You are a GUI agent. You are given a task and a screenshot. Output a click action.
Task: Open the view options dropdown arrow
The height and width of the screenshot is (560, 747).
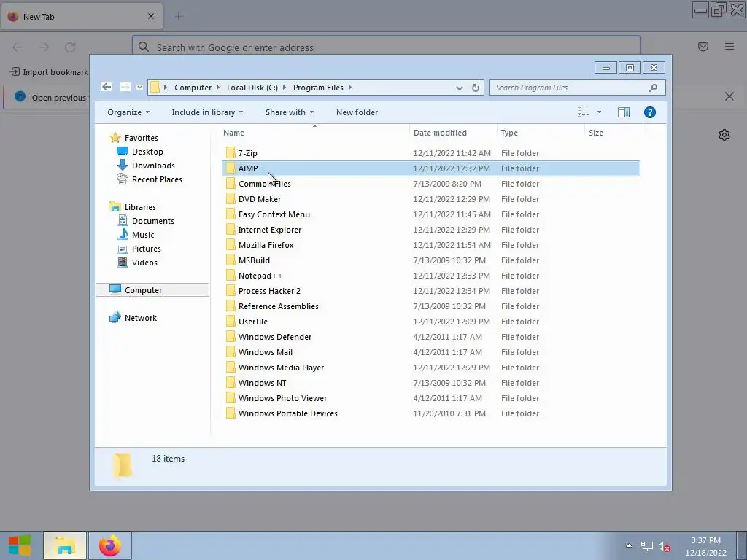600,112
